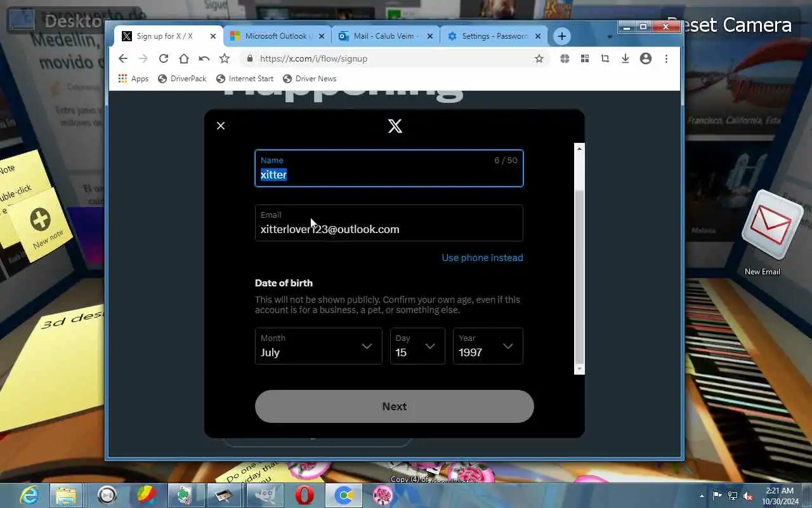
Task: Click the Email input field
Action: pyautogui.click(x=389, y=223)
